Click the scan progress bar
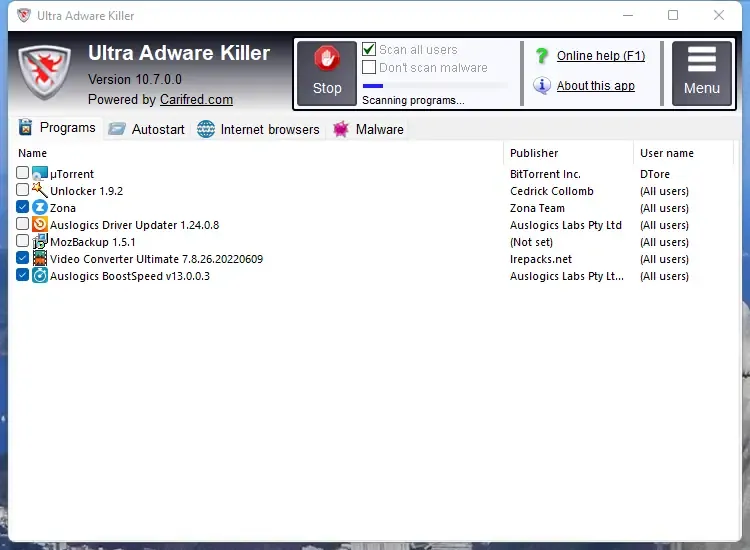This screenshot has height=550, width=750. [435, 86]
